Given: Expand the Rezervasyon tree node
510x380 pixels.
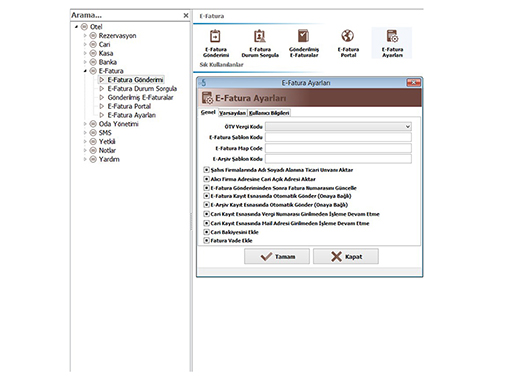Looking at the screenshot, I should pos(85,36).
